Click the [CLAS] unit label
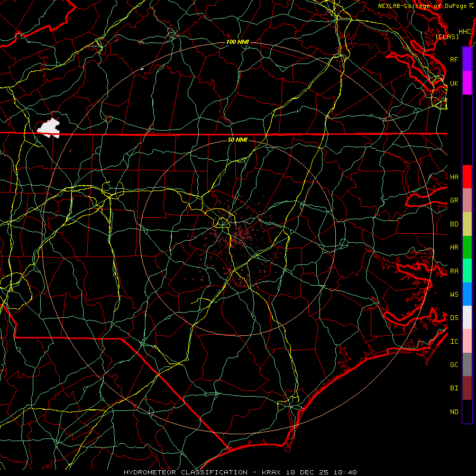Screen dimensions: 476x476 point(447,36)
